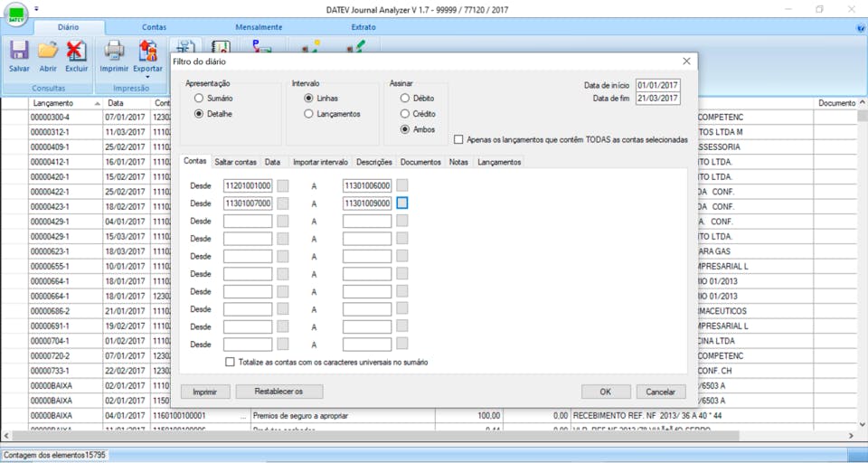Open the Importar intervalo tab

(320, 162)
